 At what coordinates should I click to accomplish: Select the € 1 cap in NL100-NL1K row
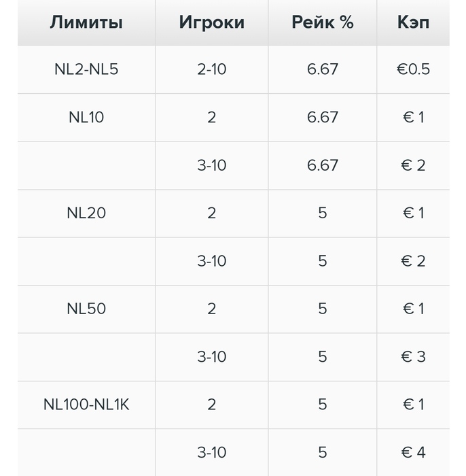click(x=413, y=405)
